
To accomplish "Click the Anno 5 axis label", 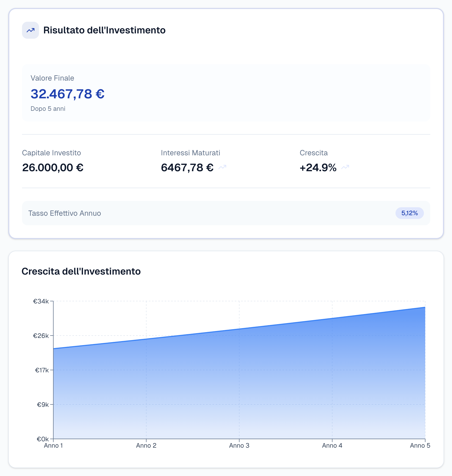I will click(x=420, y=446).
